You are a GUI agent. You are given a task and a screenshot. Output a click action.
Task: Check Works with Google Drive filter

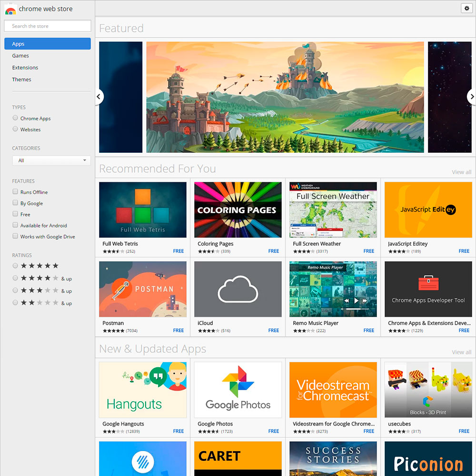[15, 236]
